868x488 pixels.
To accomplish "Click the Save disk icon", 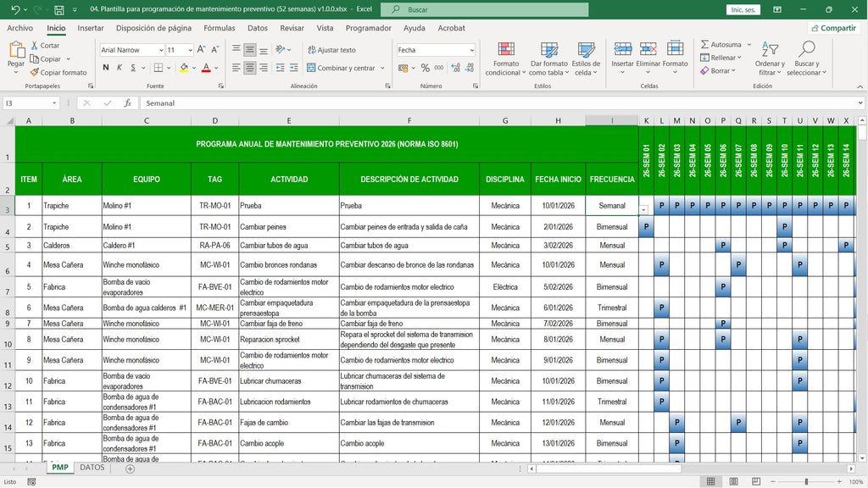I will tap(58, 9).
